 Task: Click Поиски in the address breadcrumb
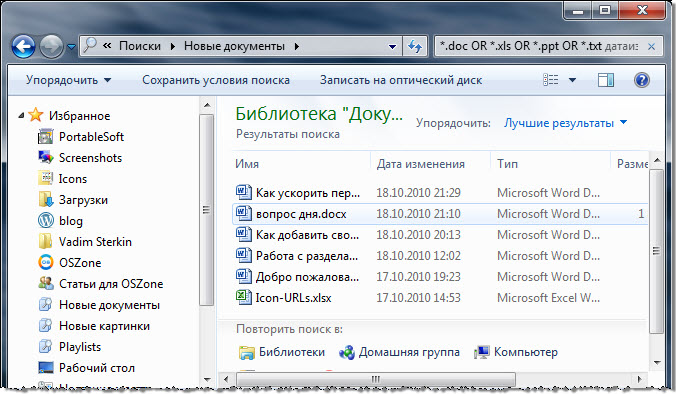[x=140, y=46]
